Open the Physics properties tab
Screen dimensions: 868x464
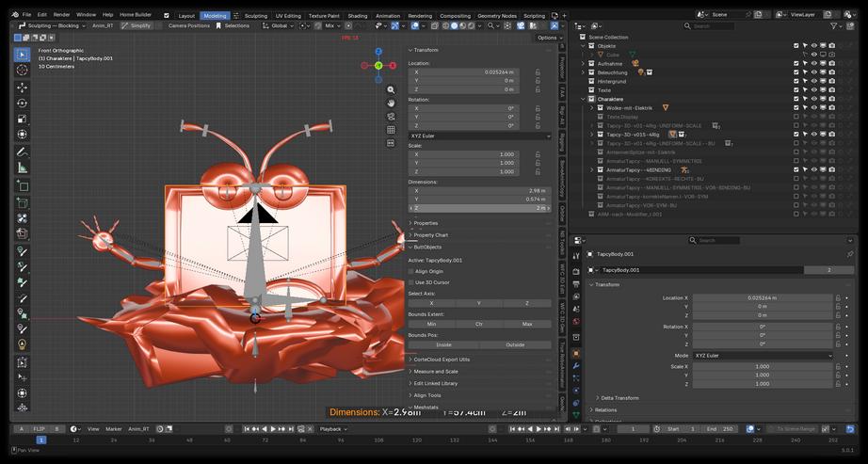pyautogui.click(x=576, y=391)
